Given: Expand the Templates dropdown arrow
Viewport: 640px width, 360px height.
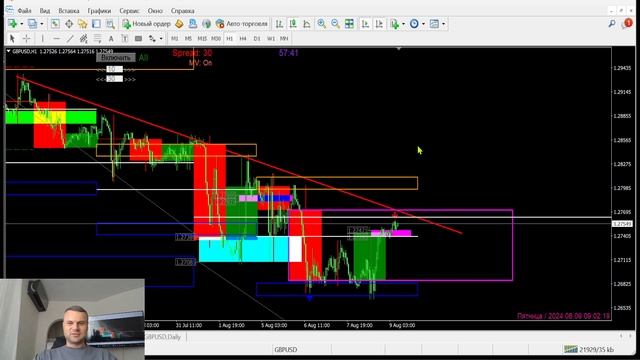Looking at the screenshot, I should pyautogui.click(x=444, y=24).
